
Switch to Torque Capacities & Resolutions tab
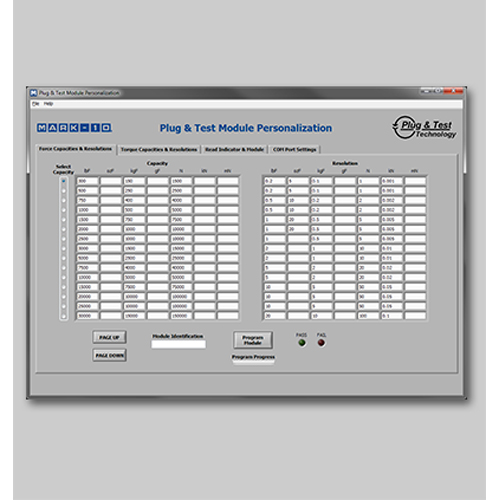159,150
